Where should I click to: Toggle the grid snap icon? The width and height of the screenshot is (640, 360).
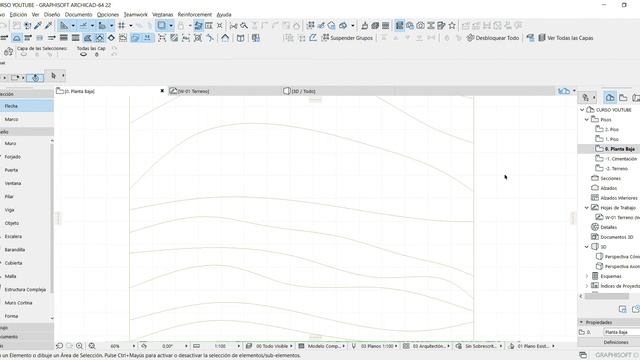coord(122,26)
